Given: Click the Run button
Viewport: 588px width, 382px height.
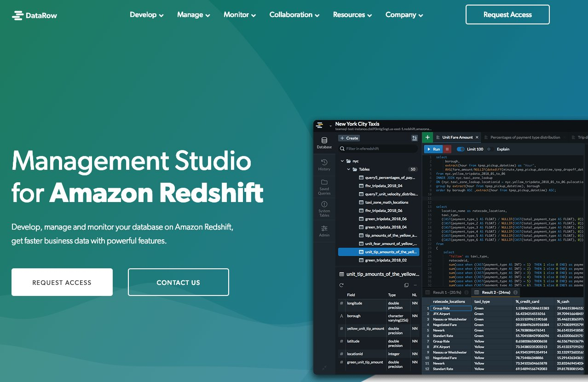Looking at the screenshot, I should click(433, 149).
